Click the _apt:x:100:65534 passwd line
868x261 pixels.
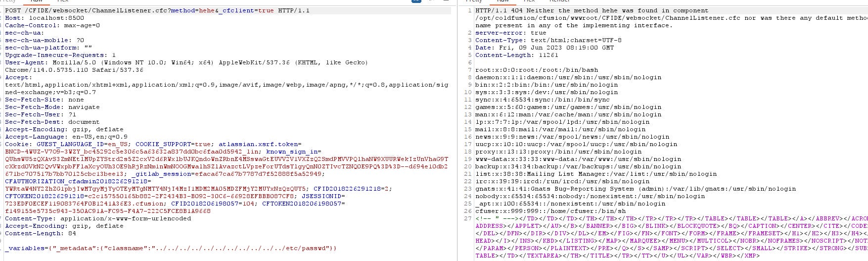pos(570,204)
